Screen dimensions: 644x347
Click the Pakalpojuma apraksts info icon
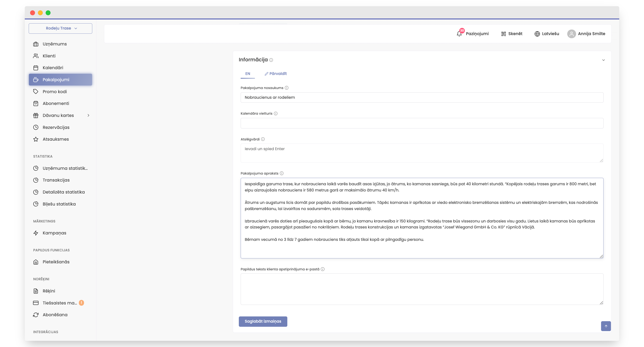pyautogui.click(x=282, y=173)
